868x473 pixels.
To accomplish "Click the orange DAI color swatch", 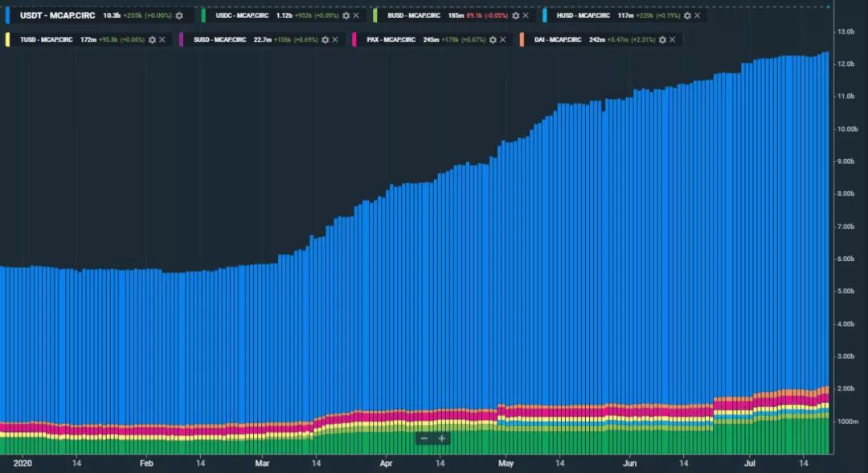I will pyautogui.click(x=523, y=39).
